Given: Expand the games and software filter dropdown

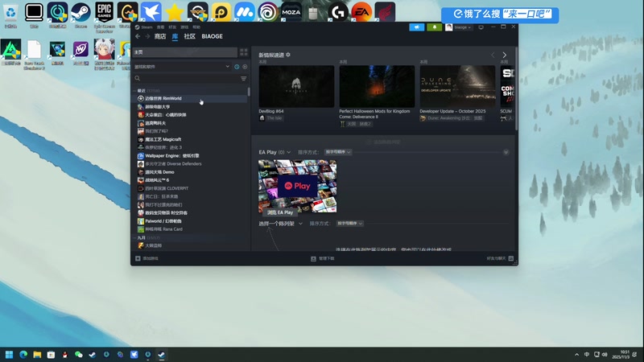Looking at the screenshot, I should click(x=182, y=67).
